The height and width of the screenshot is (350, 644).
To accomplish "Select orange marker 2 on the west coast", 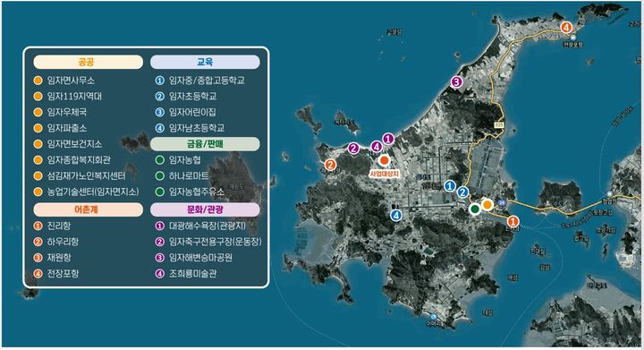I will [x=330, y=165].
